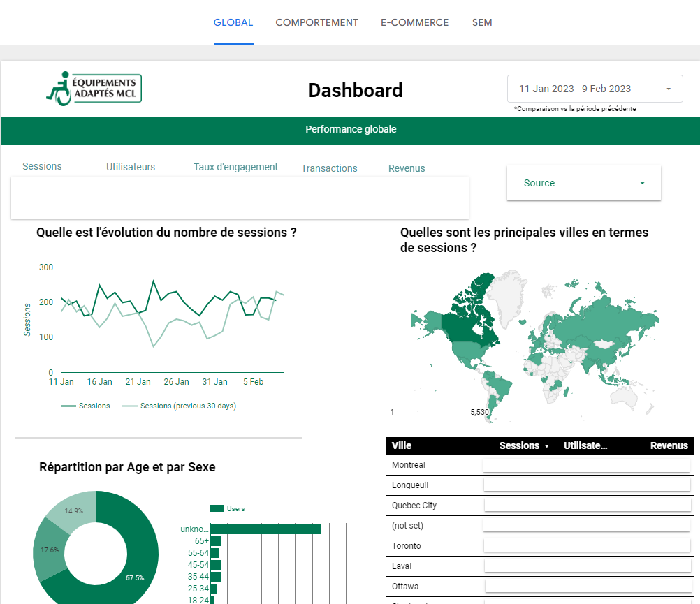Select the Sessions (previous 30 days) legend entry

187,406
